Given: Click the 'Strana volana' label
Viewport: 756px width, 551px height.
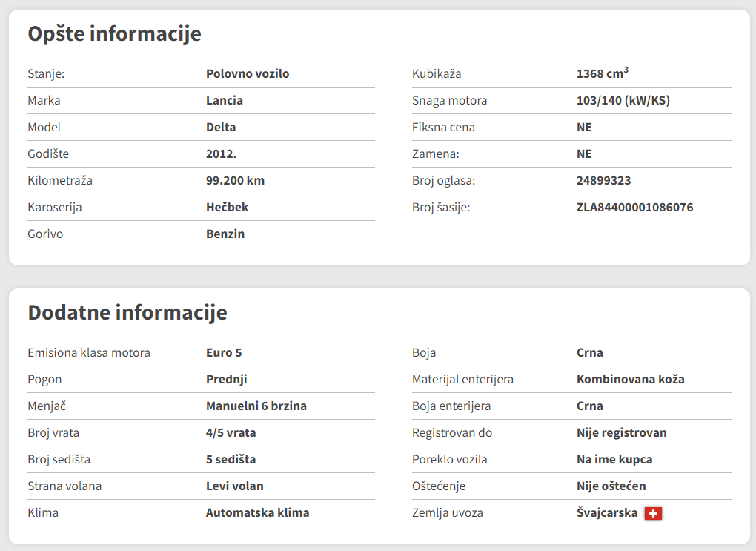Looking at the screenshot, I should pyautogui.click(x=64, y=486).
